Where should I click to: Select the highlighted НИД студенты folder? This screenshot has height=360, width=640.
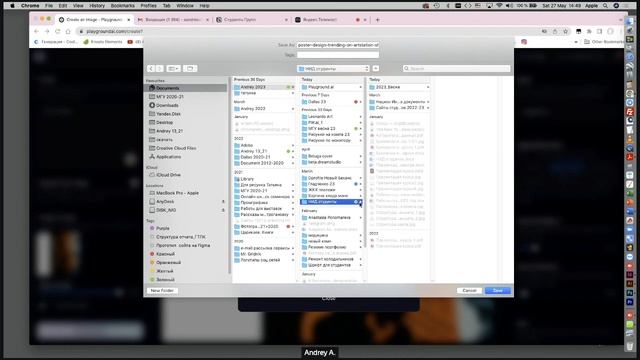[x=331, y=202]
